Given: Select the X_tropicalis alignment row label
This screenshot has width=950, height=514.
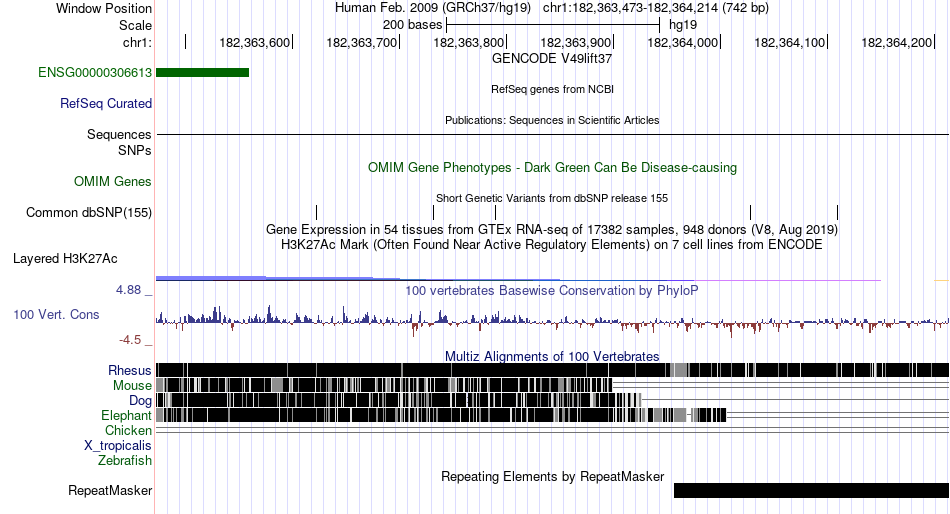Looking at the screenshot, I should (118, 446).
